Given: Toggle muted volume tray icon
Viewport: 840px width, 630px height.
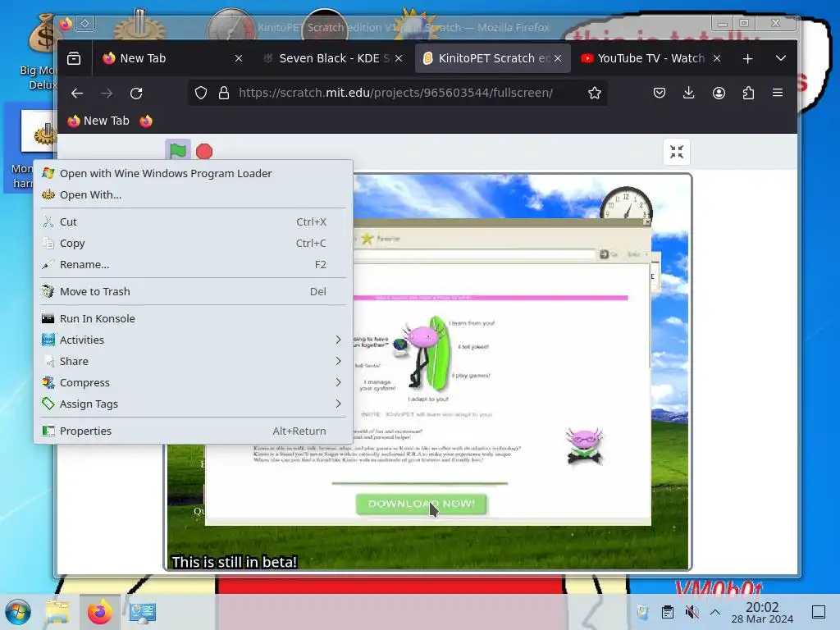Looking at the screenshot, I should 692,612.
